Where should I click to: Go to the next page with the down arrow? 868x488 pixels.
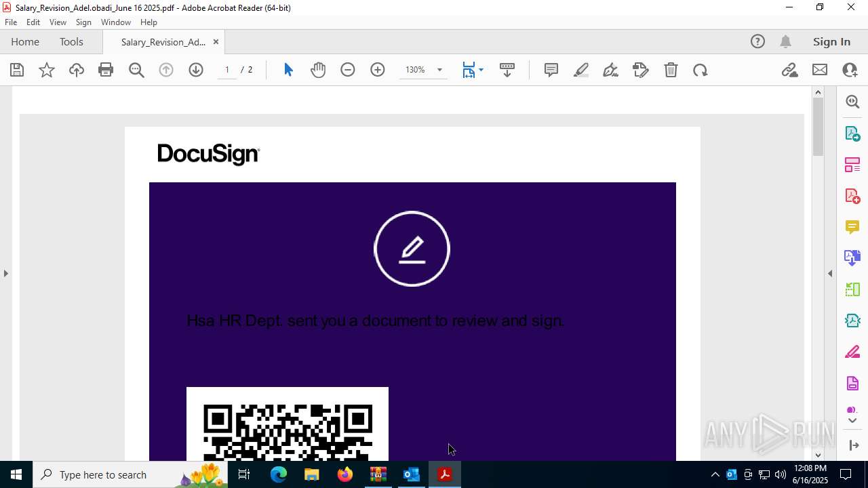coord(196,70)
